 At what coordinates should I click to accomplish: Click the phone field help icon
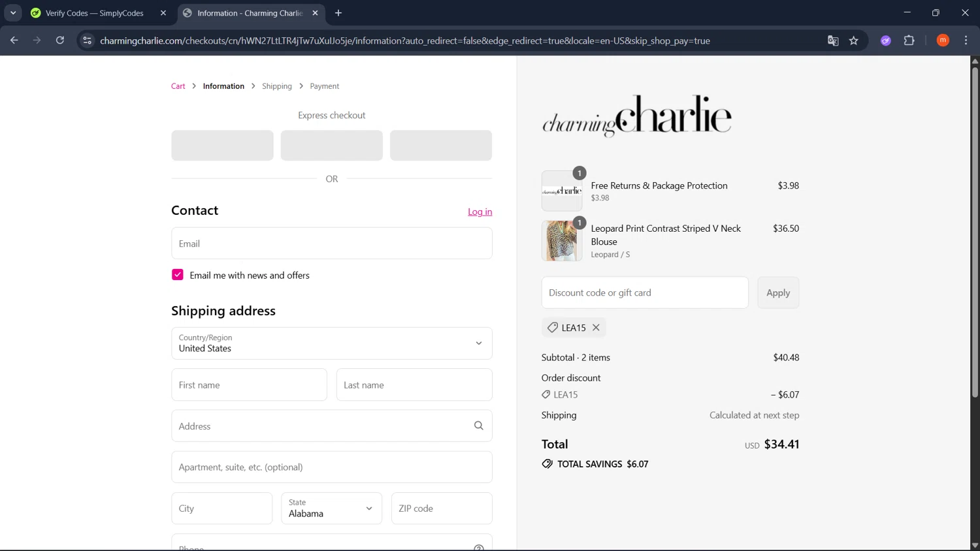click(x=479, y=548)
